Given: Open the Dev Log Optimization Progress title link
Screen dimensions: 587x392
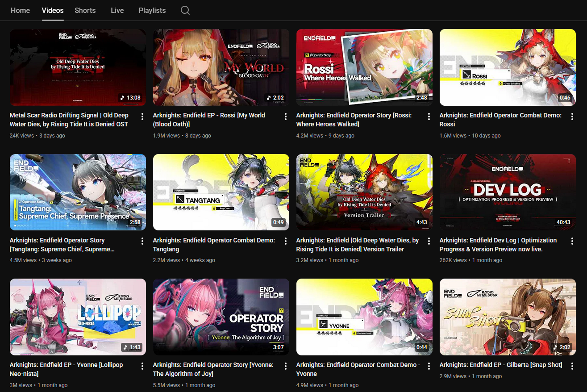Looking at the screenshot, I should (x=498, y=245).
